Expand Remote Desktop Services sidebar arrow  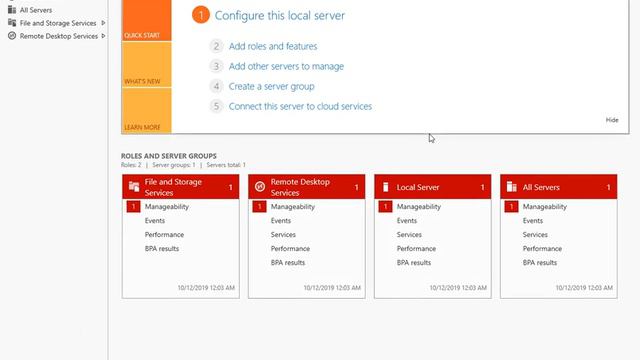(103, 36)
